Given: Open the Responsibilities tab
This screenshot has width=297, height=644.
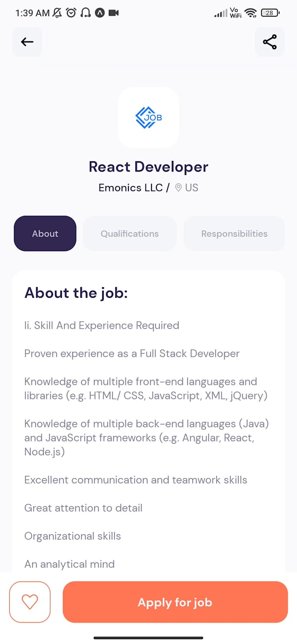Looking at the screenshot, I should 234,233.
